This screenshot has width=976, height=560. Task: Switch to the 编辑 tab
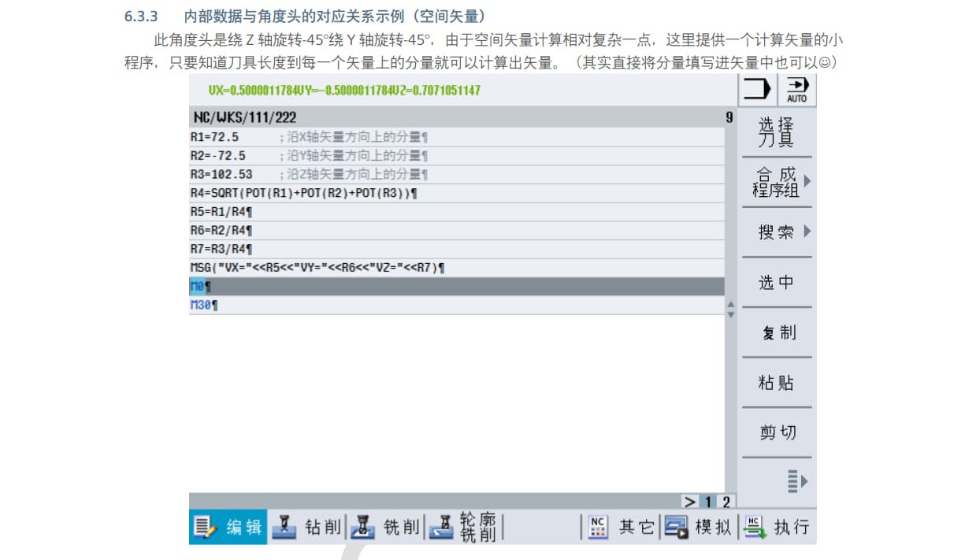(228, 527)
